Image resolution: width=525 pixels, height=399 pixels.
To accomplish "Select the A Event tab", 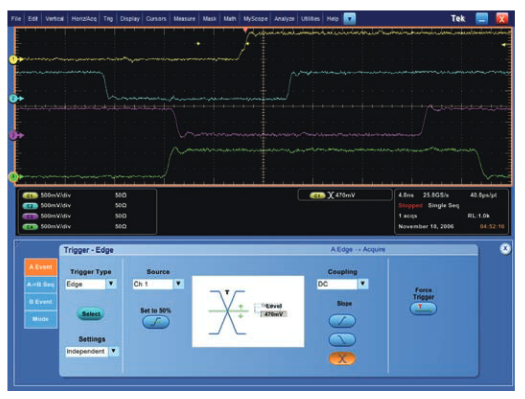I will tap(41, 267).
